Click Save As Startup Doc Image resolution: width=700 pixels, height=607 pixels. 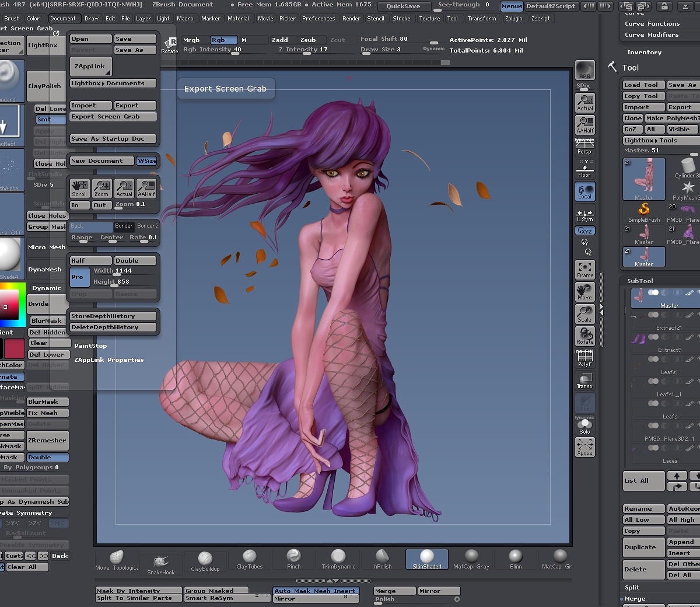pos(113,139)
